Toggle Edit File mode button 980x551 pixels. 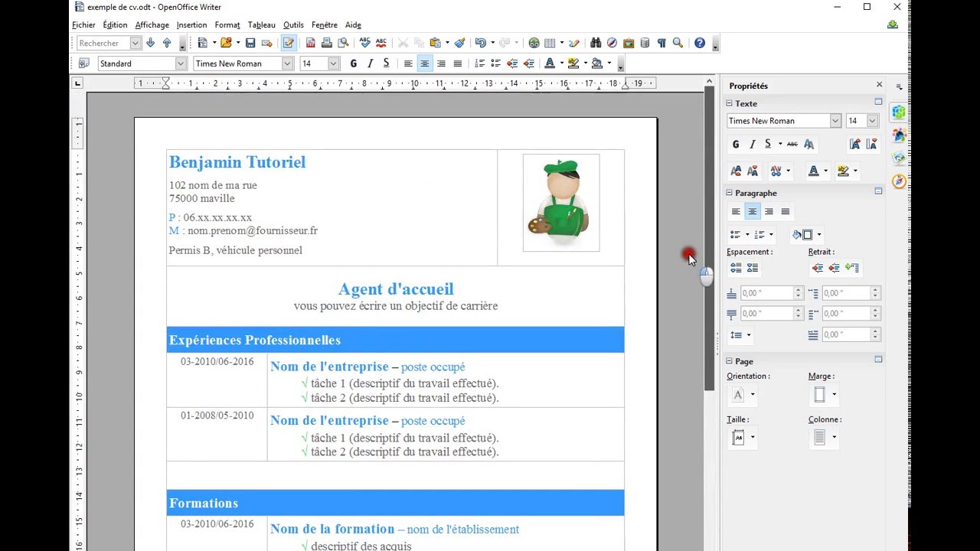(x=289, y=43)
